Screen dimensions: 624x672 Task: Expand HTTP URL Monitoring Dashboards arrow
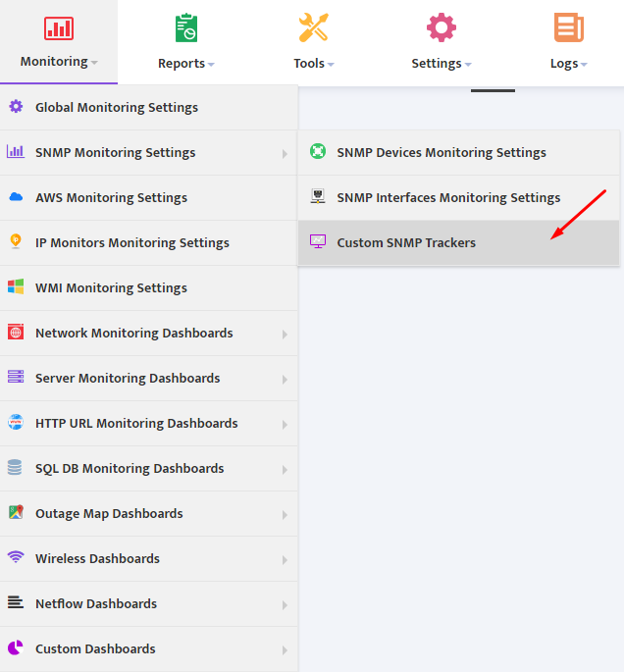[285, 425]
